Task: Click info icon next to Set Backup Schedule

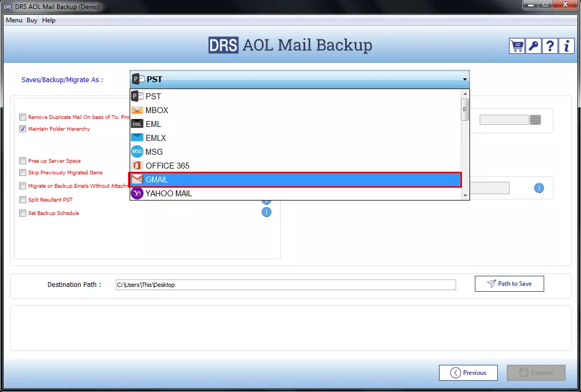Action: 266,212
